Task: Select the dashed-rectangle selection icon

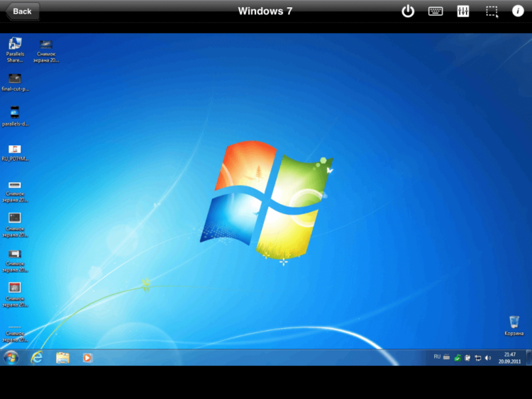Action: pos(492,11)
